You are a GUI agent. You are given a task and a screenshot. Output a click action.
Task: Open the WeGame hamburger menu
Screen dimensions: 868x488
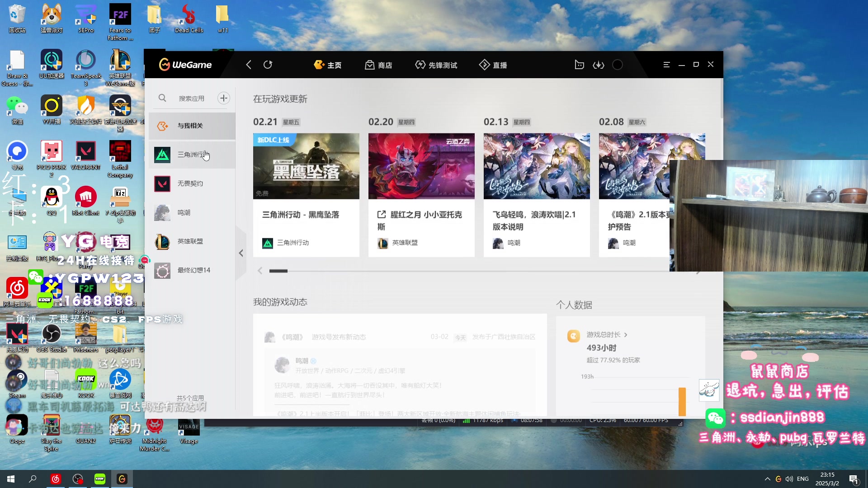click(666, 65)
